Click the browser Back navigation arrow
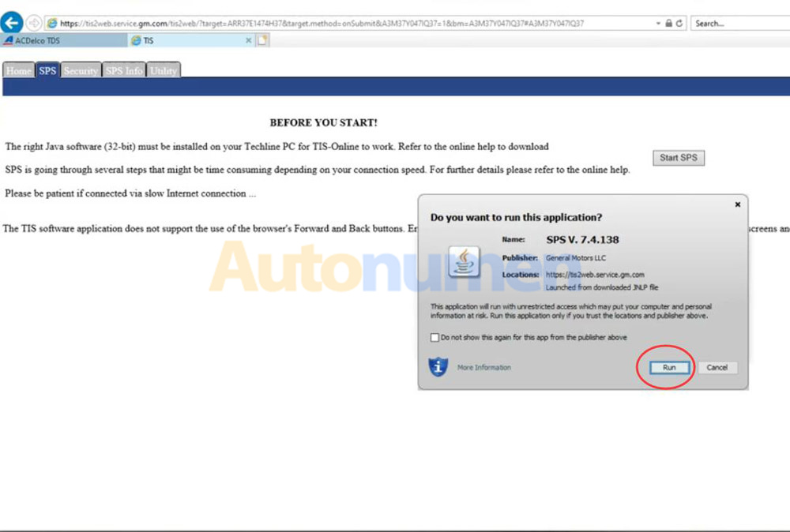790x532 pixels. point(11,23)
